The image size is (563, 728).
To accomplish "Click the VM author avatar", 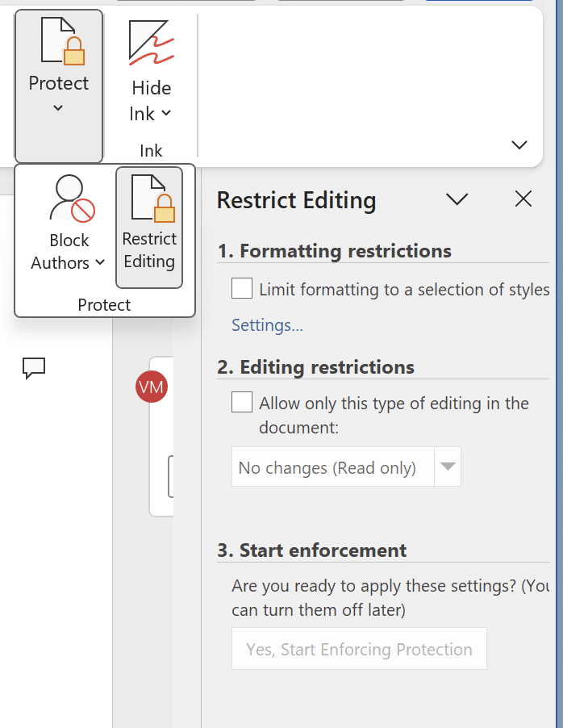I will pos(152,387).
